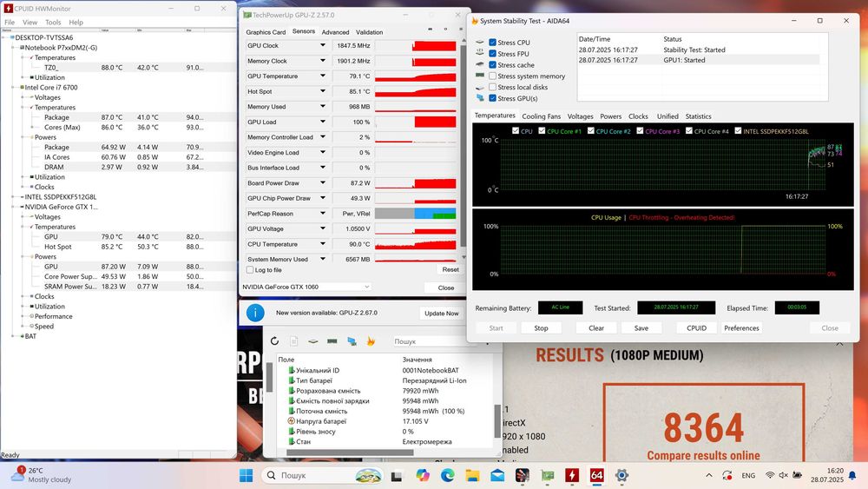Click the monitor diagnostics icon in AIDA64 toolbar
Screen dimensions: 868x489
tap(352, 341)
